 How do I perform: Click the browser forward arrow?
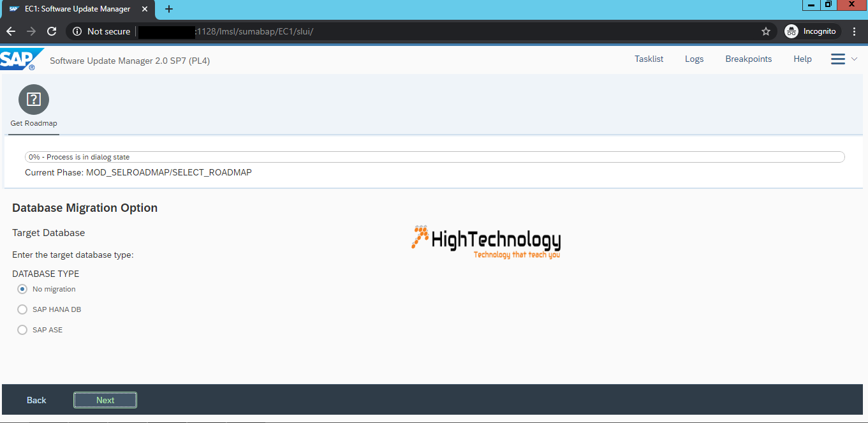(31, 31)
